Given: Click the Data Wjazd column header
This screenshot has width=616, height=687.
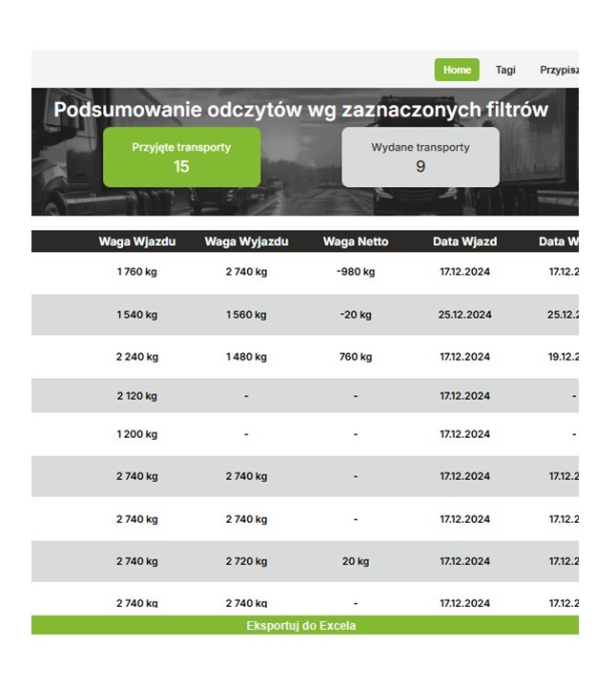Looking at the screenshot, I should point(464,241).
